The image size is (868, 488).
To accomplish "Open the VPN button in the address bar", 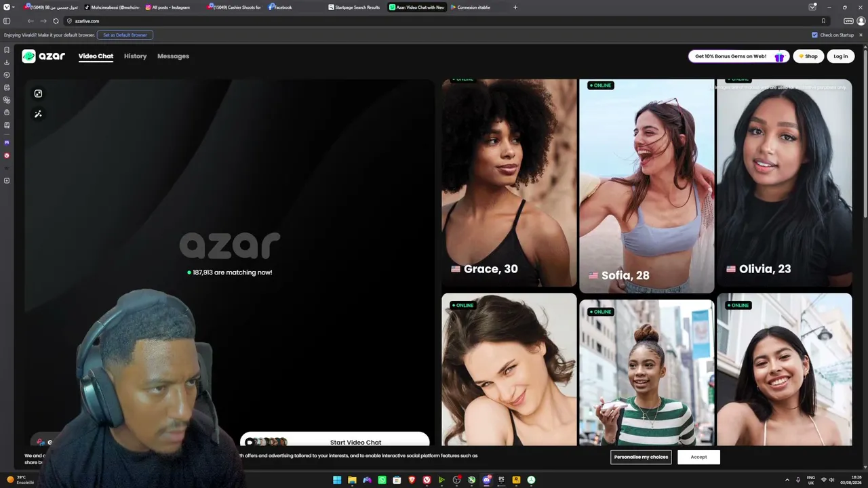I will click(848, 21).
